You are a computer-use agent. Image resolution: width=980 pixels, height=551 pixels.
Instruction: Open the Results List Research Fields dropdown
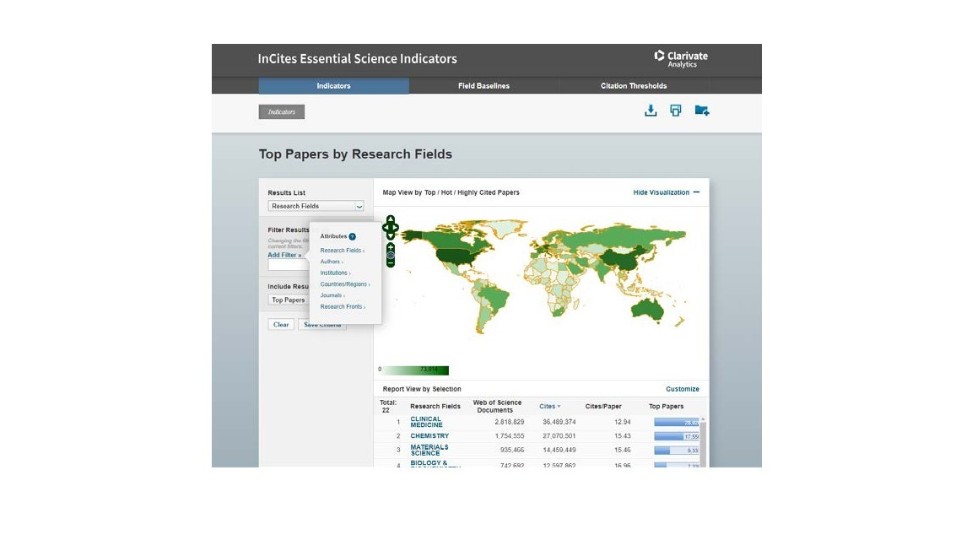click(x=316, y=206)
